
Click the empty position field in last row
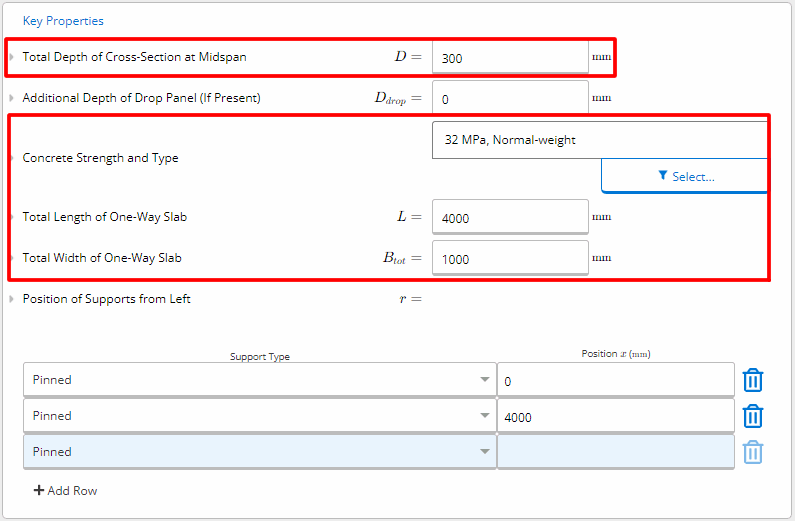[x=616, y=452]
